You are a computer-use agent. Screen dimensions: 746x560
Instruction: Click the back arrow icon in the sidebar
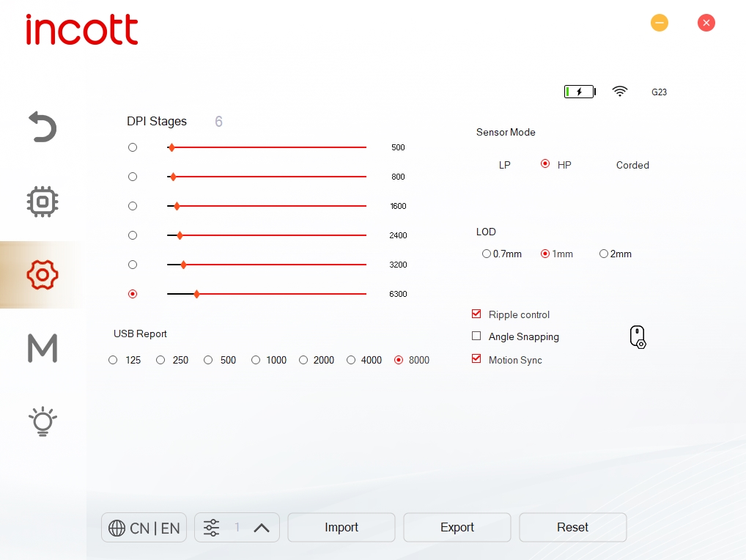[x=42, y=127]
